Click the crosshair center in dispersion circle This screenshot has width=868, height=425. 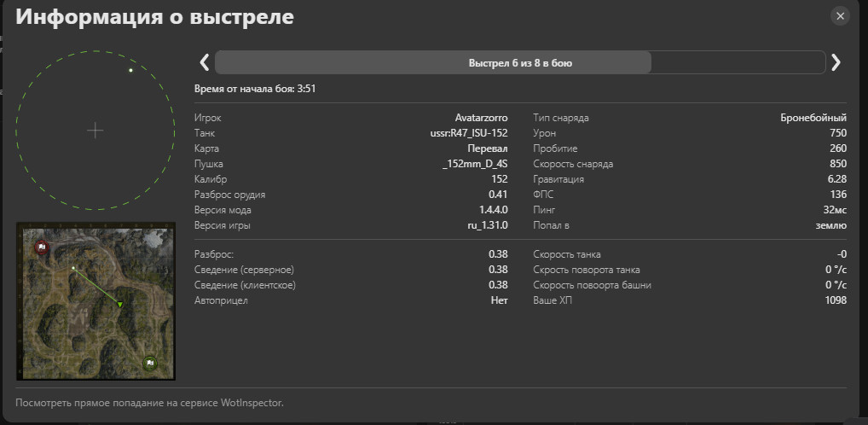(x=95, y=131)
